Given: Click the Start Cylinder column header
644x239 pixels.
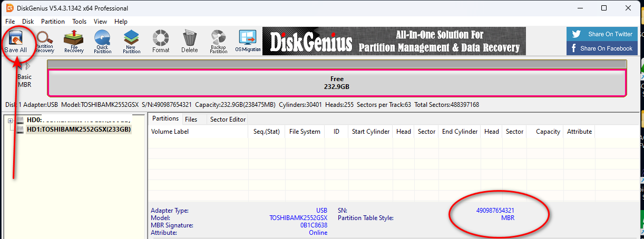Looking at the screenshot, I should point(371,132).
